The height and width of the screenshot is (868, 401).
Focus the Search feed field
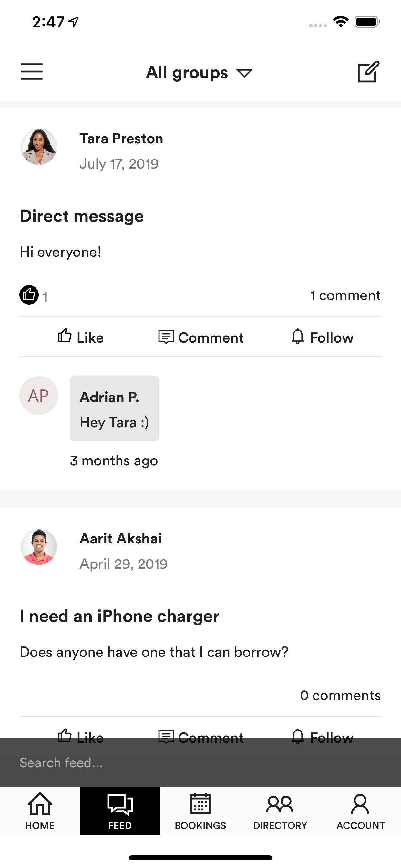coord(200,762)
